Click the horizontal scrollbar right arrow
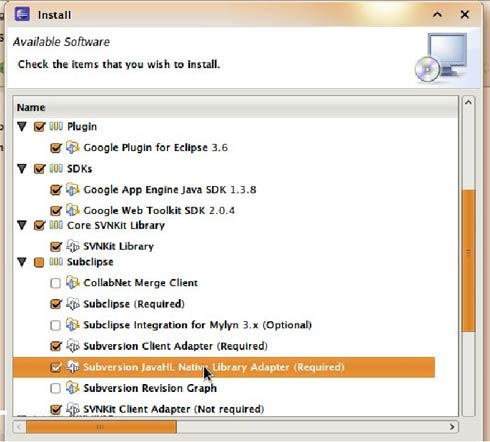Image resolution: width=490 pixels, height=442 pixels. click(452, 427)
